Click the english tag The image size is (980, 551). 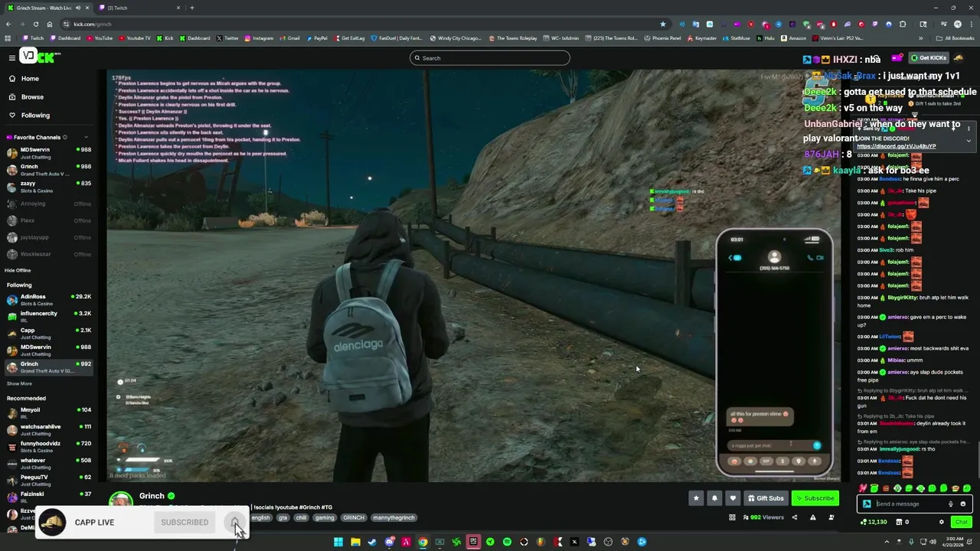261,517
